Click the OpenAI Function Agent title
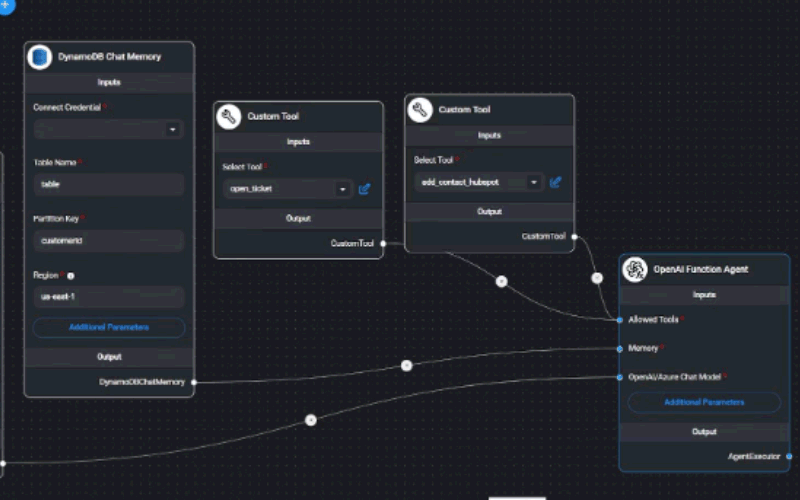The height and width of the screenshot is (500, 800). pyautogui.click(x=701, y=269)
